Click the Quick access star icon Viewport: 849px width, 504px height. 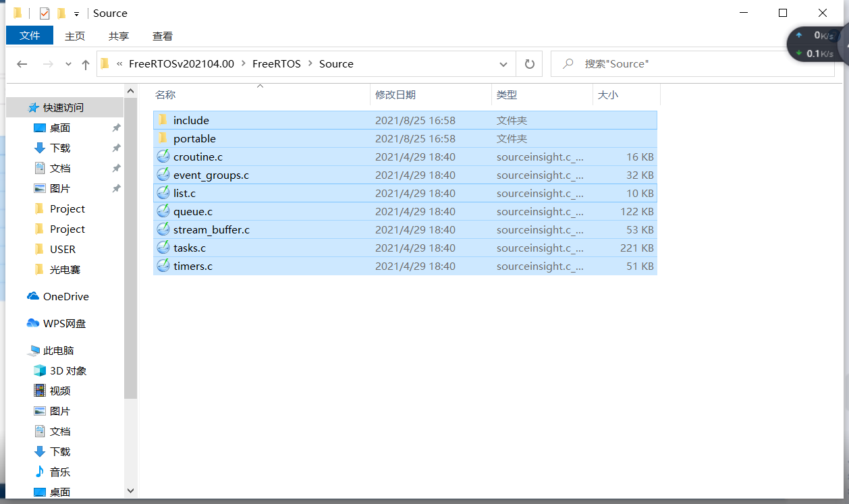click(x=33, y=107)
